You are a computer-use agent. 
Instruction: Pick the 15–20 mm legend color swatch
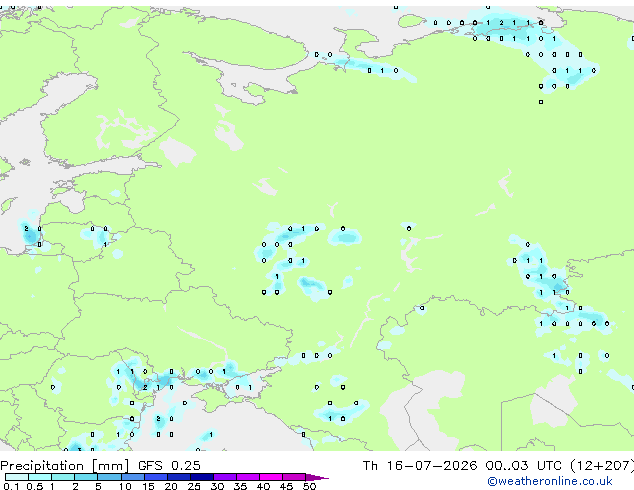[x=155, y=477]
